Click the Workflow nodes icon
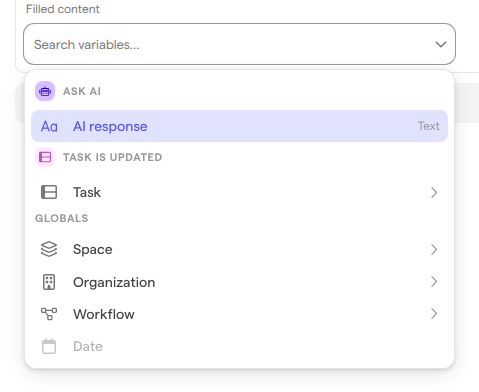Viewport: 479px width, 392px height. point(49,314)
